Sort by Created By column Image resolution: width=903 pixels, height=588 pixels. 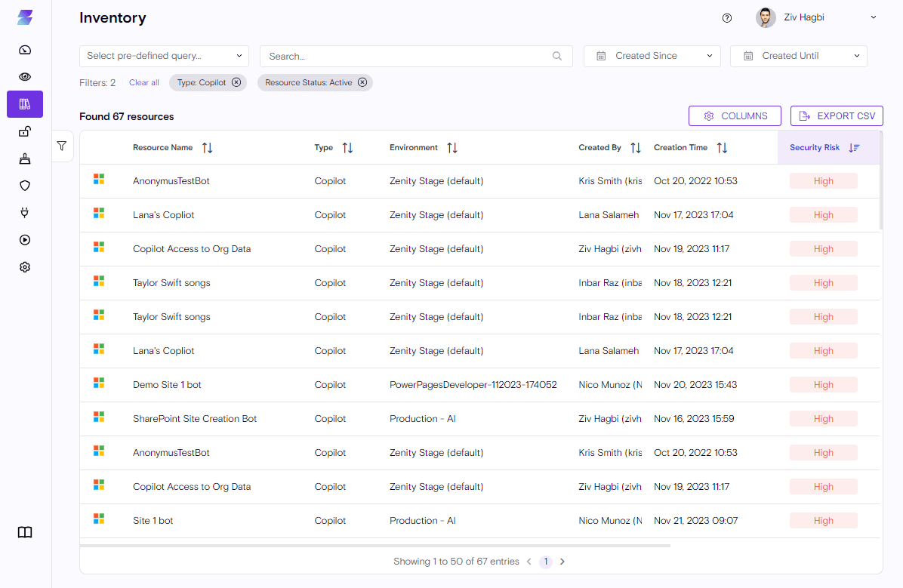(635, 148)
